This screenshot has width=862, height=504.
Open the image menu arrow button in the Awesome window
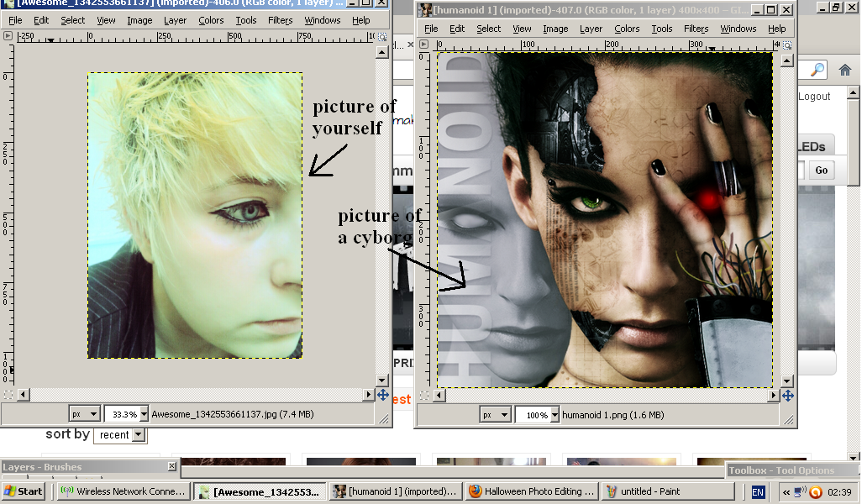pos(8,37)
